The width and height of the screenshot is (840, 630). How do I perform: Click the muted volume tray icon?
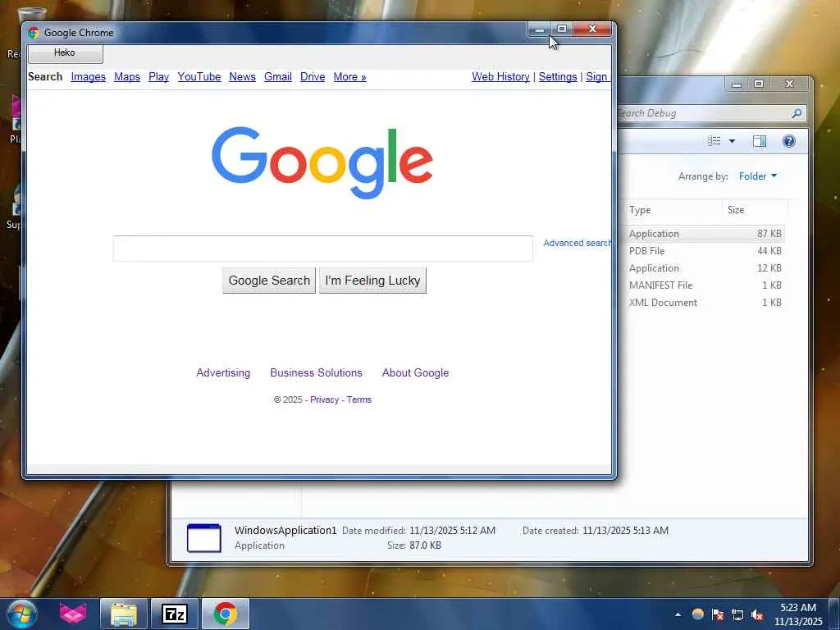point(757,614)
